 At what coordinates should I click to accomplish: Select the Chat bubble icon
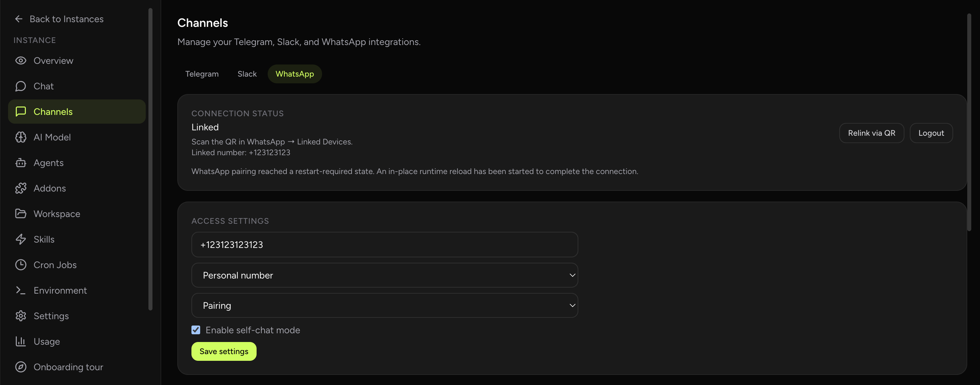[21, 86]
